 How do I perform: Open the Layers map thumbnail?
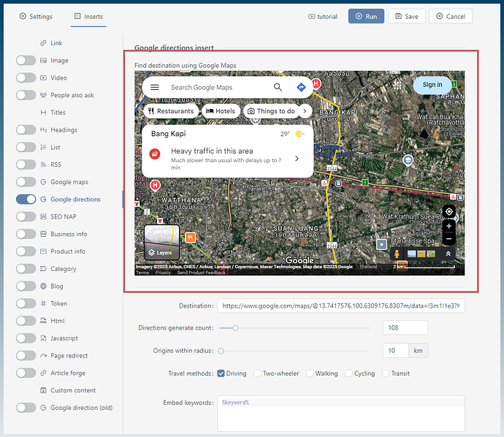pyautogui.click(x=161, y=242)
